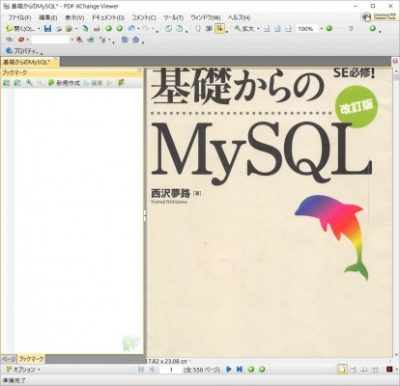
Task: Click the green zoom in button
Action: coord(373,29)
